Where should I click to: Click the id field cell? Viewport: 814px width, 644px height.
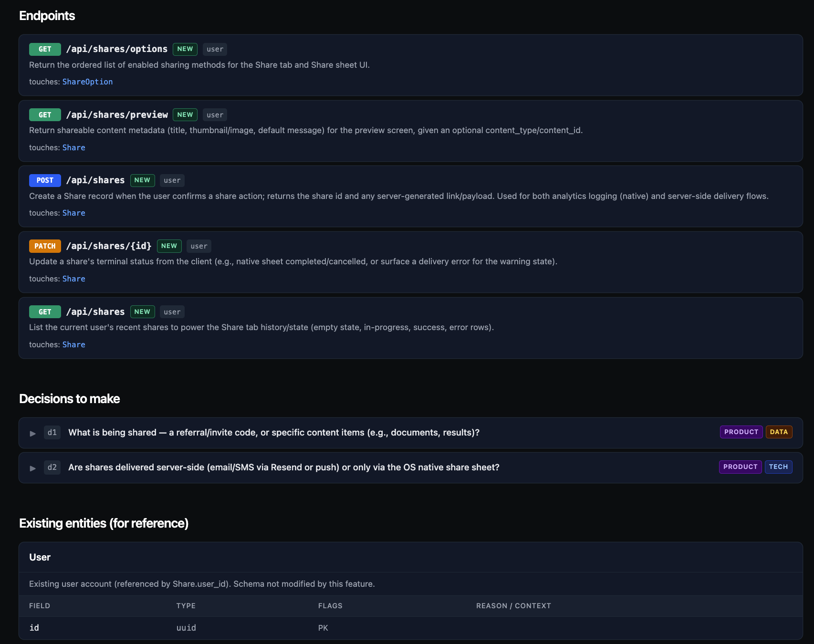point(34,628)
